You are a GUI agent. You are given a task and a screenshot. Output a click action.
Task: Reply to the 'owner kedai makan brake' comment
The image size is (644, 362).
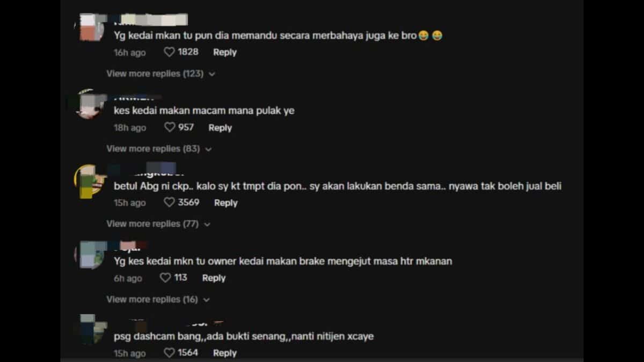pyautogui.click(x=214, y=278)
